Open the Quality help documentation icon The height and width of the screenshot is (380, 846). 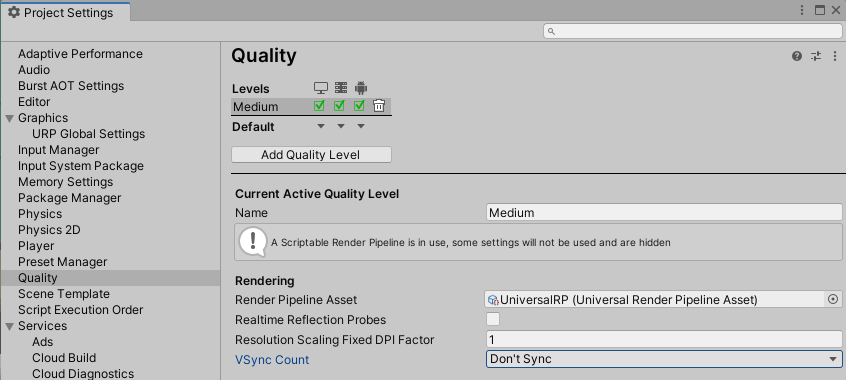(x=797, y=56)
